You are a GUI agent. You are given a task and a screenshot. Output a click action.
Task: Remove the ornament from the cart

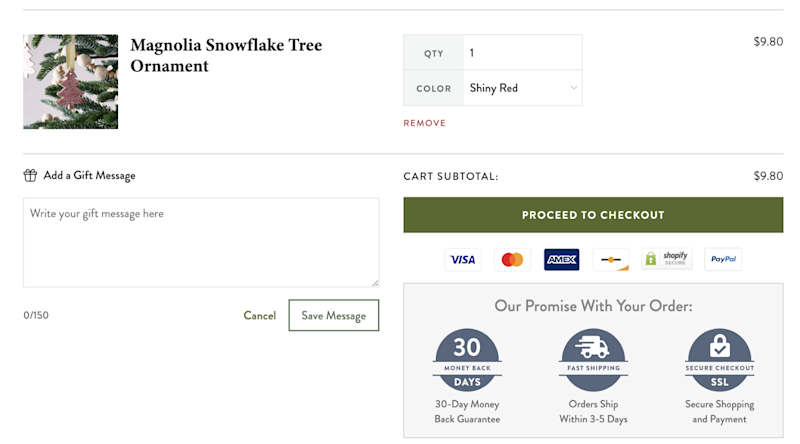pyautogui.click(x=424, y=123)
